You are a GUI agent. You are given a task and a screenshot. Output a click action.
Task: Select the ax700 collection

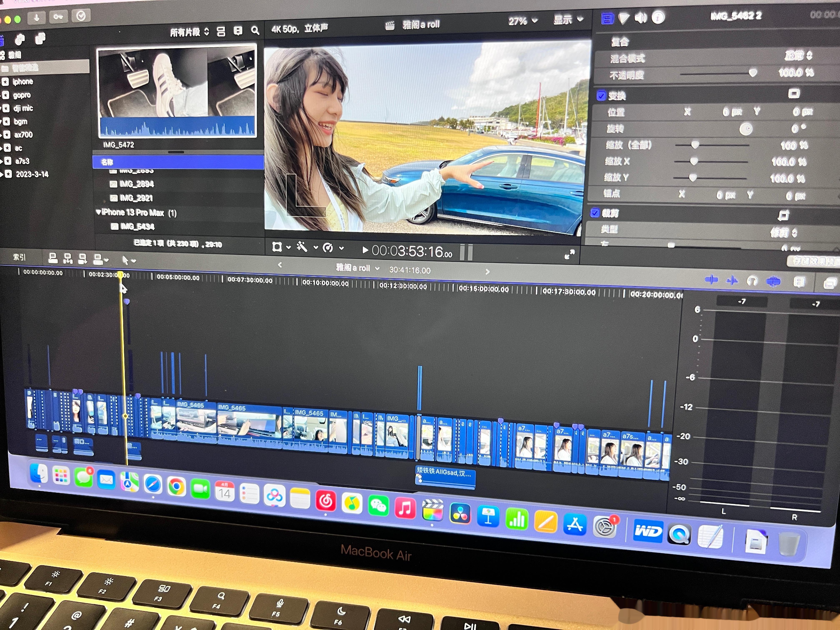[24, 135]
